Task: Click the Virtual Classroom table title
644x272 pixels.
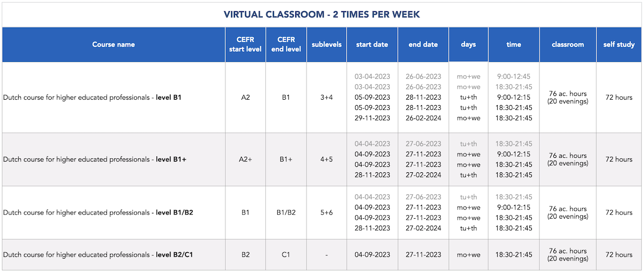Action: coord(322,14)
